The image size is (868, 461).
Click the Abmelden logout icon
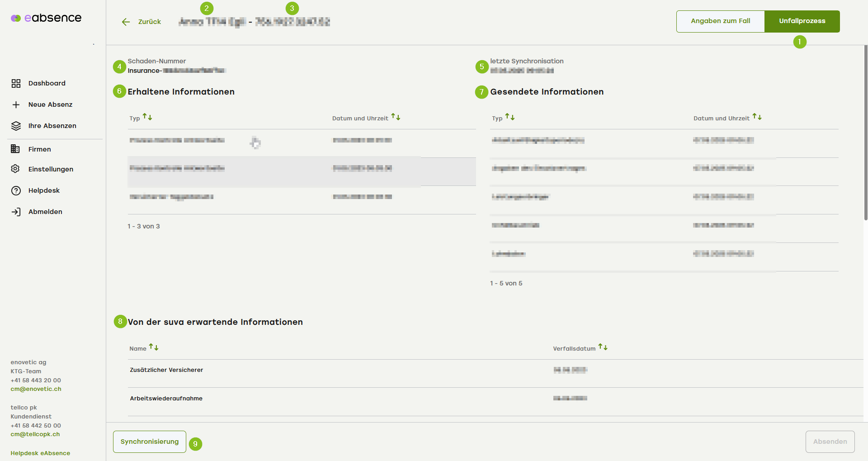(x=16, y=212)
